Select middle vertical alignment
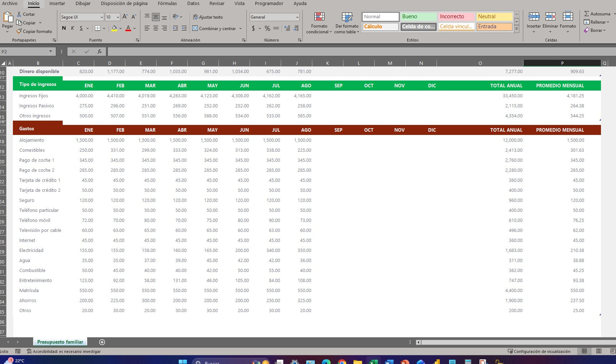The image size is (616, 364). 156,17
